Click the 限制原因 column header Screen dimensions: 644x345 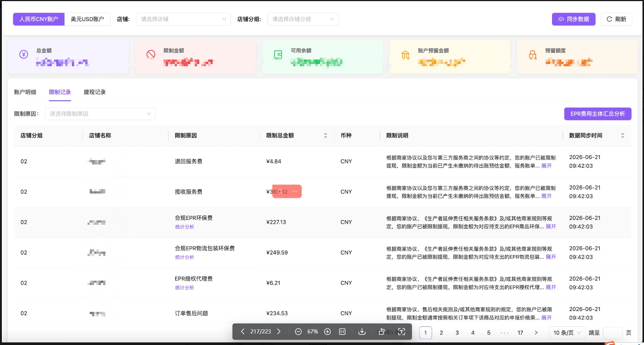tap(185, 135)
